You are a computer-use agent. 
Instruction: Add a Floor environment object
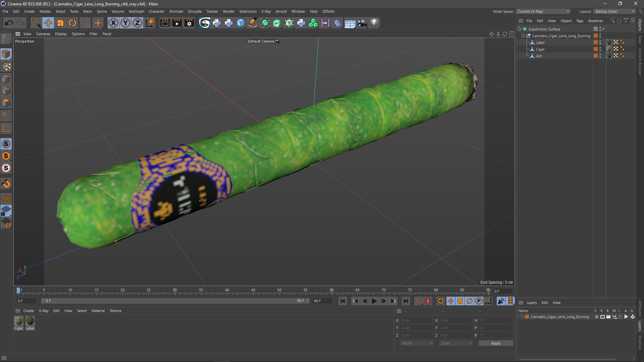(x=350, y=23)
